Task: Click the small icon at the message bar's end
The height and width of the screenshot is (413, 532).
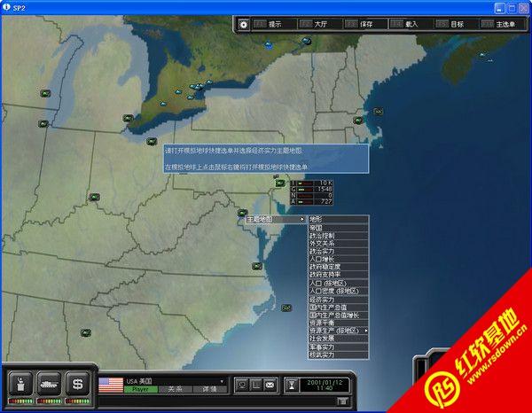Action: click(342, 401)
